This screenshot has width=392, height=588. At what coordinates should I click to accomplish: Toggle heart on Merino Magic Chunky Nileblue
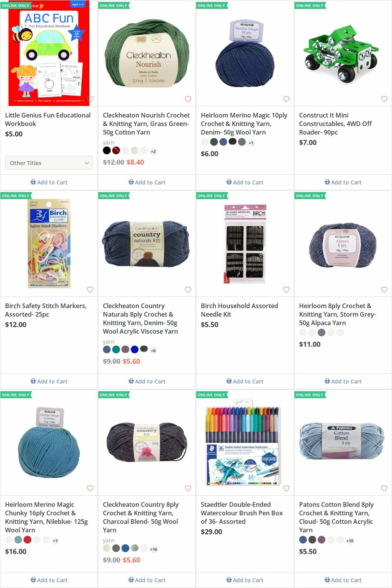point(90,488)
